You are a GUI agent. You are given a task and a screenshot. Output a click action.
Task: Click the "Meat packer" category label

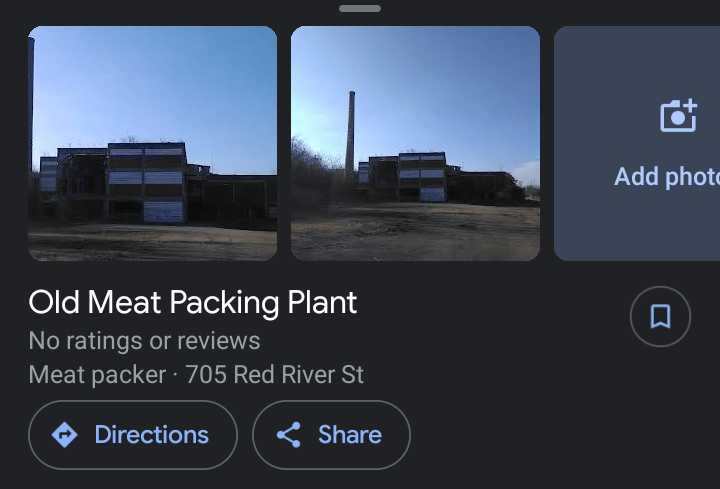[x=97, y=375]
